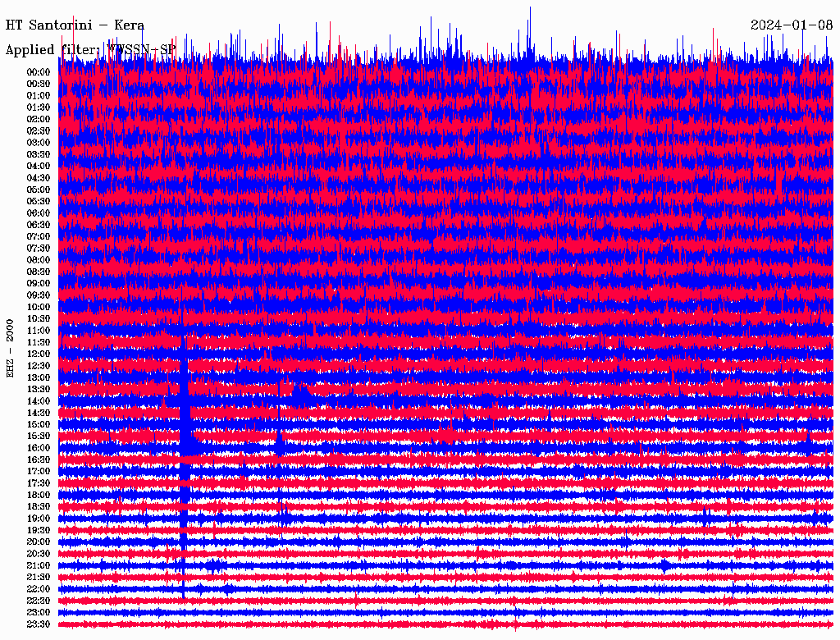Select the 17:00 time label

click(39, 472)
